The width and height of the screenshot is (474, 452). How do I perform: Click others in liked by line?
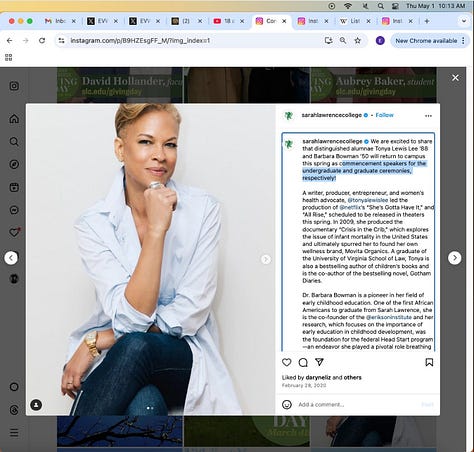click(353, 377)
